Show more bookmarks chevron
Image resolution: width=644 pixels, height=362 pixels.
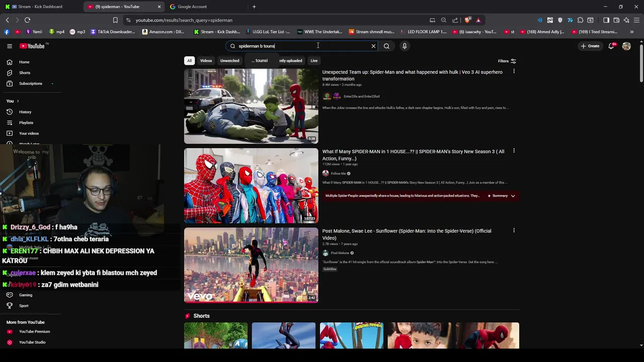click(632, 32)
